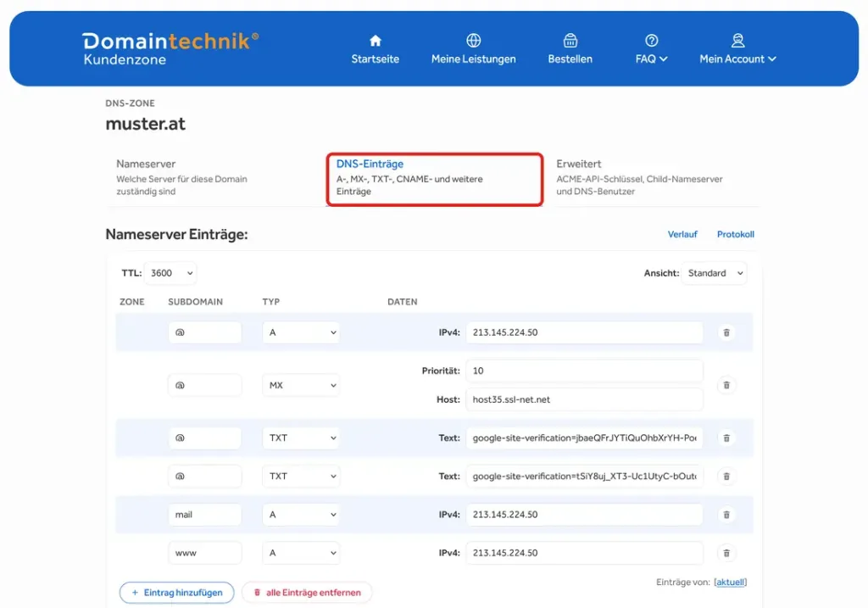Expand the Mein Account menu
This screenshot has width=868, height=608.
737,59
